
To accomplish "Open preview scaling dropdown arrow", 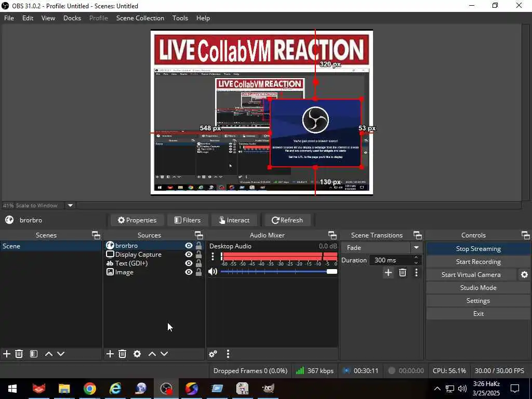I will click(70, 205).
